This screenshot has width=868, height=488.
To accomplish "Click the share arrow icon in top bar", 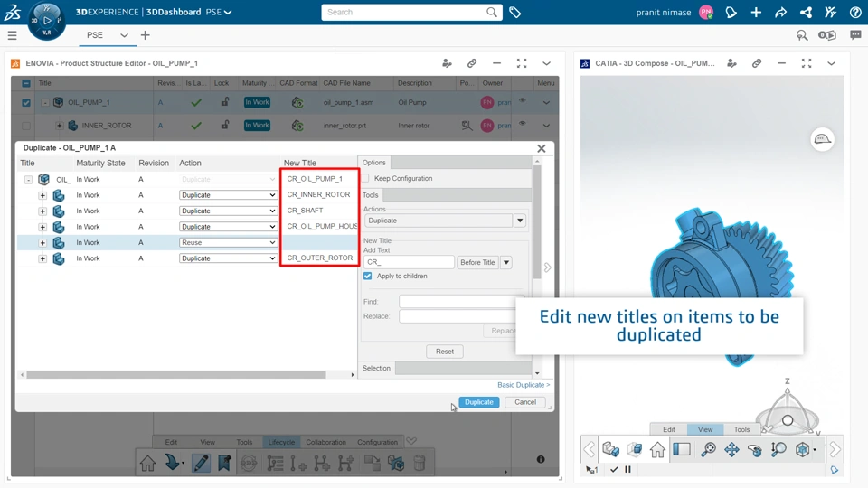I will (x=780, y=12).
